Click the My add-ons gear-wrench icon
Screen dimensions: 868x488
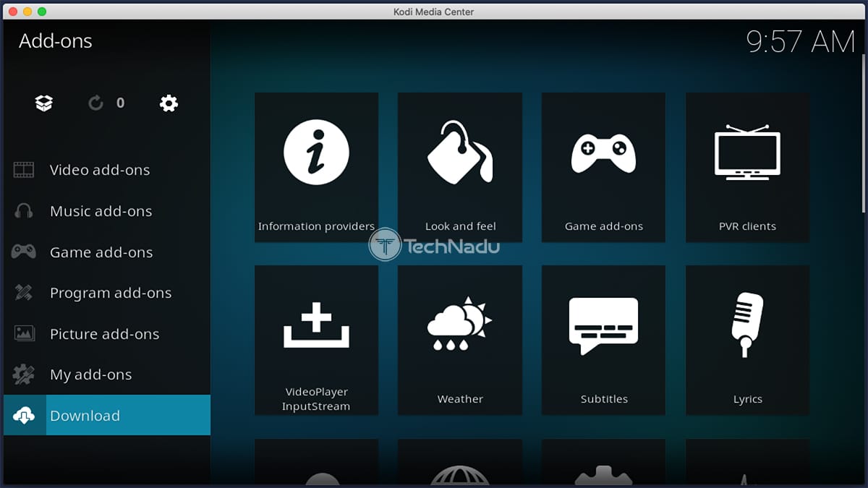24,374
